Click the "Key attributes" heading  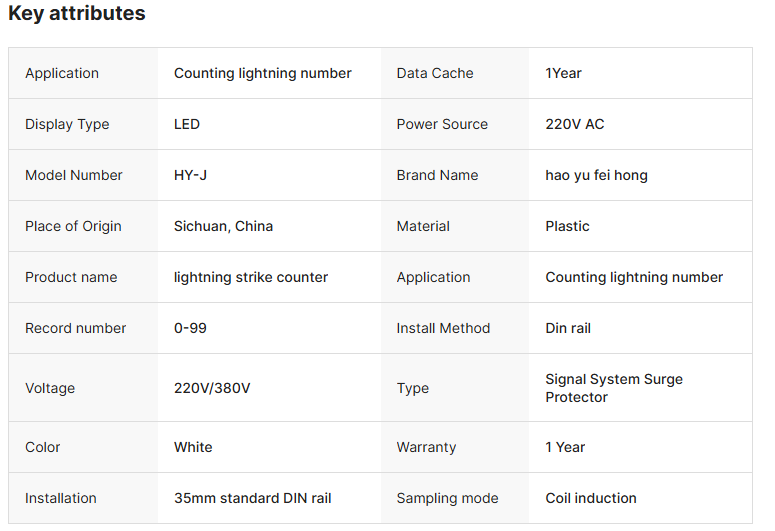77,14
